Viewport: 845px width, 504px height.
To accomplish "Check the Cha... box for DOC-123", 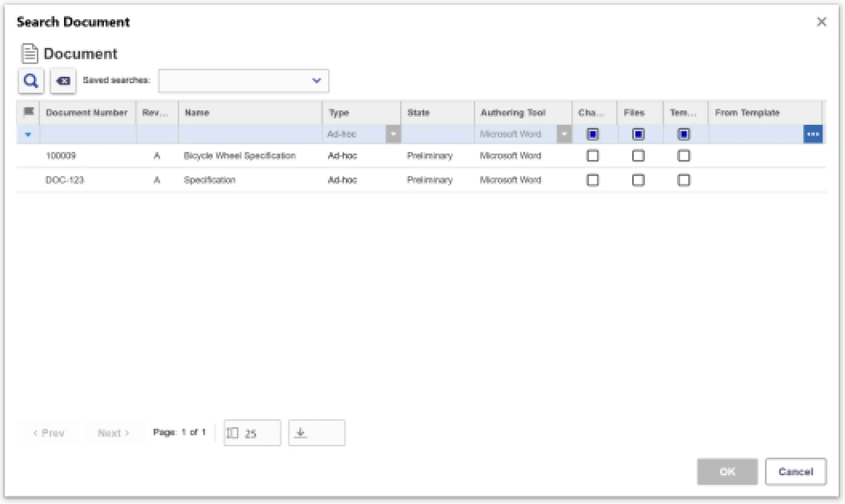I will coord(593,180).
